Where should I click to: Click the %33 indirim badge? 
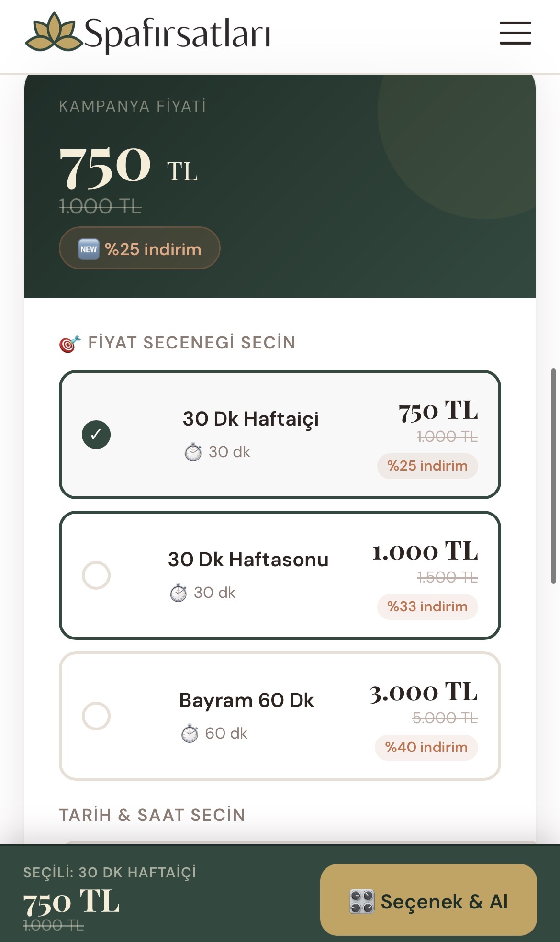(427, 606)
